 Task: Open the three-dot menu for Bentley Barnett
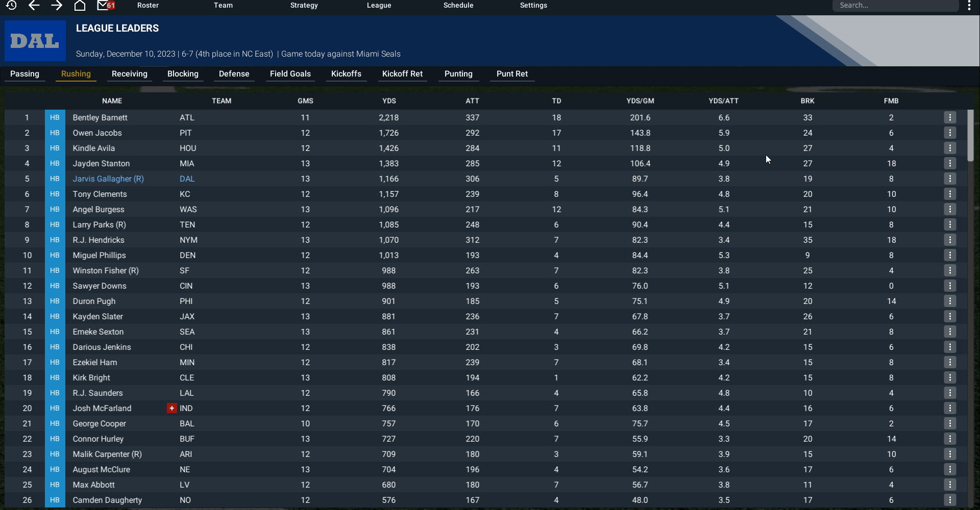[950, 117]
